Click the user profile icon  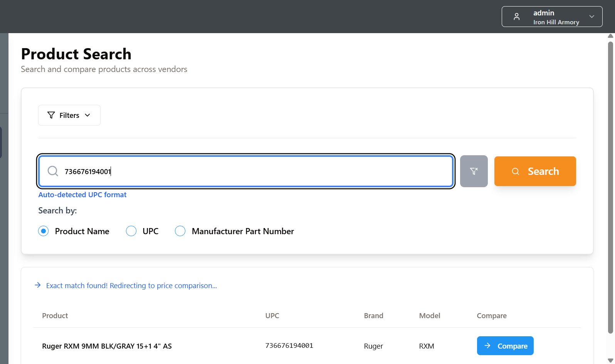point(517,17)
